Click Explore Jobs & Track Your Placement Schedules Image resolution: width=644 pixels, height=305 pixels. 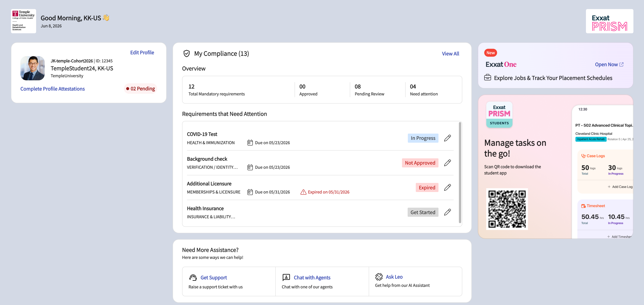(x=553, y=78)
